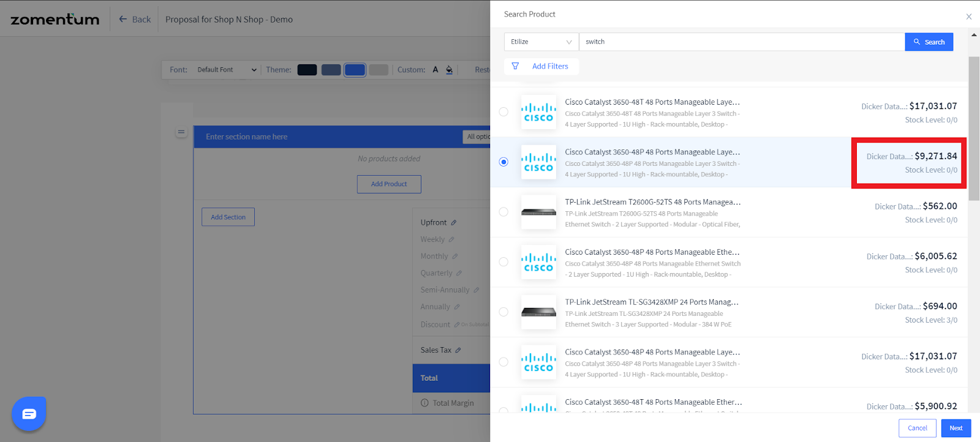Select the Catalyst 3650-48P $6,005.62 radio
980x442 pixels.
click(x=503, y=262)
